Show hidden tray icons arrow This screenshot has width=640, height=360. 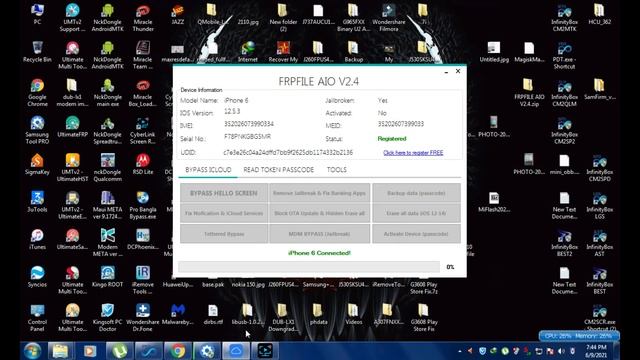(460, 351)
